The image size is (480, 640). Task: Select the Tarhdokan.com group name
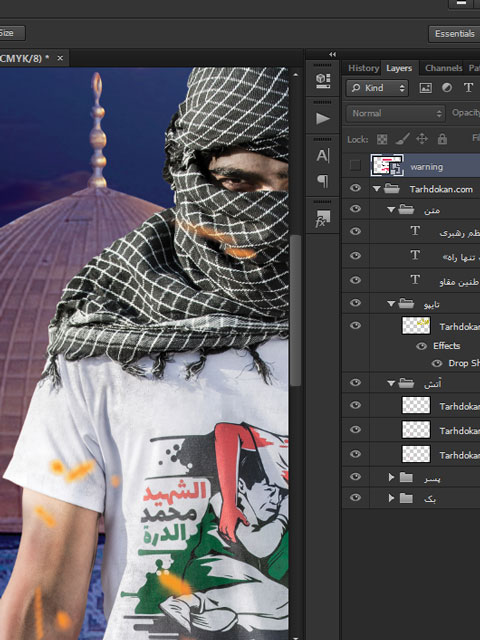(441, 189)
